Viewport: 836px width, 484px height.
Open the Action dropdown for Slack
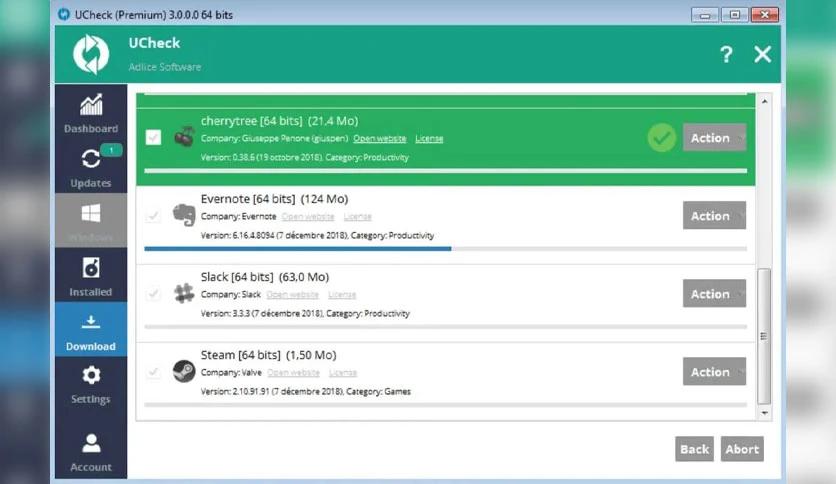pos(714,294)
